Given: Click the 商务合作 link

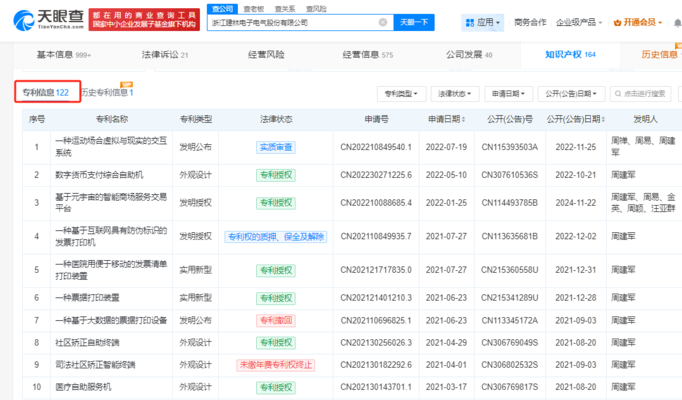Looking at the screenshot, I should [x=530, y=22].
